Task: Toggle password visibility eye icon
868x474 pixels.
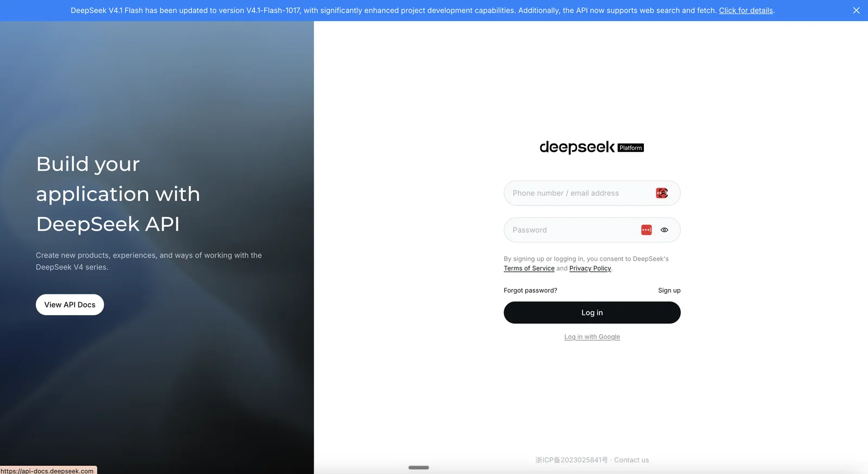Action: [x=664, y=230]
